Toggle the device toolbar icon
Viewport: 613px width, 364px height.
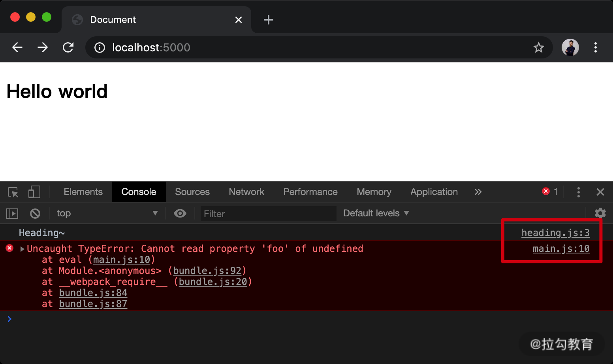pos(34,192)
